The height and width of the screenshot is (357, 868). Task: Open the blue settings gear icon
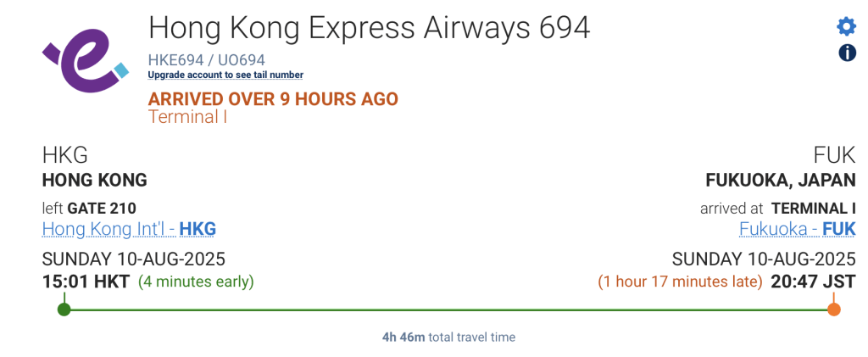coord(846,26)
